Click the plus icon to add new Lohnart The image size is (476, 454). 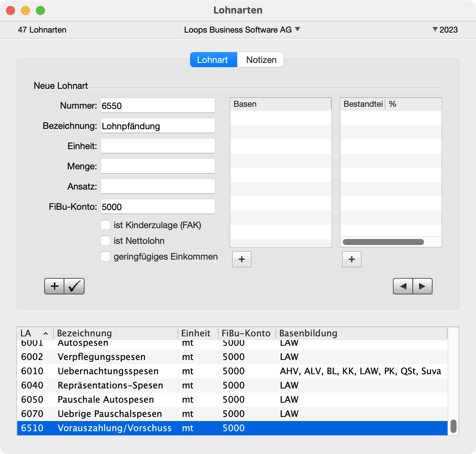pos(55,286)
